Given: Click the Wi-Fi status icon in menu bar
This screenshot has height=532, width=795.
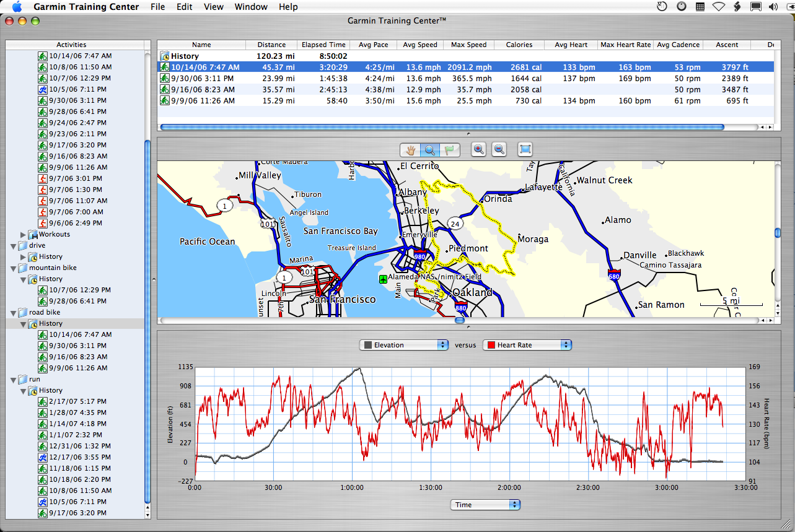Looking at the screenshot, I should pyautogui.click(x=718, y=7).
